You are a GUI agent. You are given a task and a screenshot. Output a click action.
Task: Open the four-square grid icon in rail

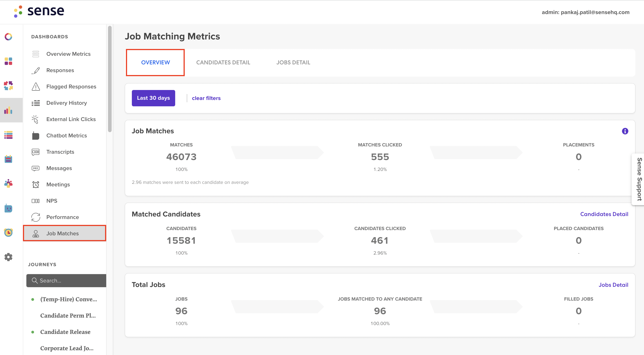[8, 61]
